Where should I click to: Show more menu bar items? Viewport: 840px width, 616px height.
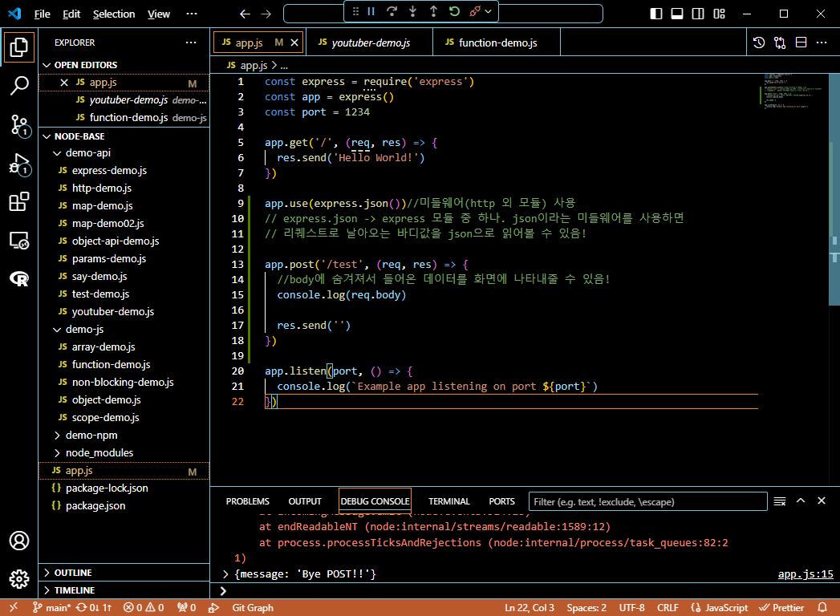pyautogui.click(x=191, y=14)
